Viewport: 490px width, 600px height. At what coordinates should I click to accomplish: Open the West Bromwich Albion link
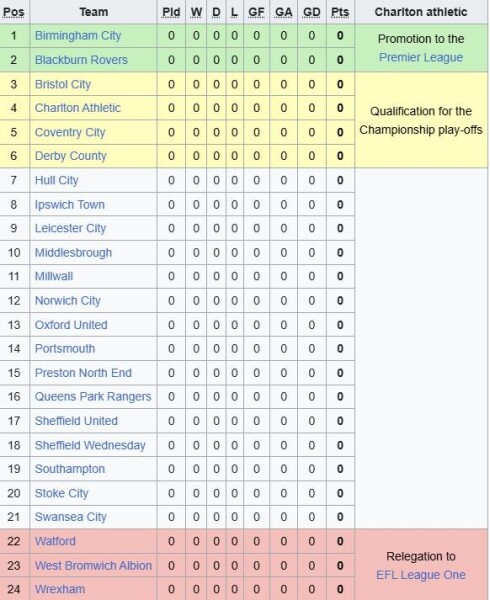point(93,566)
